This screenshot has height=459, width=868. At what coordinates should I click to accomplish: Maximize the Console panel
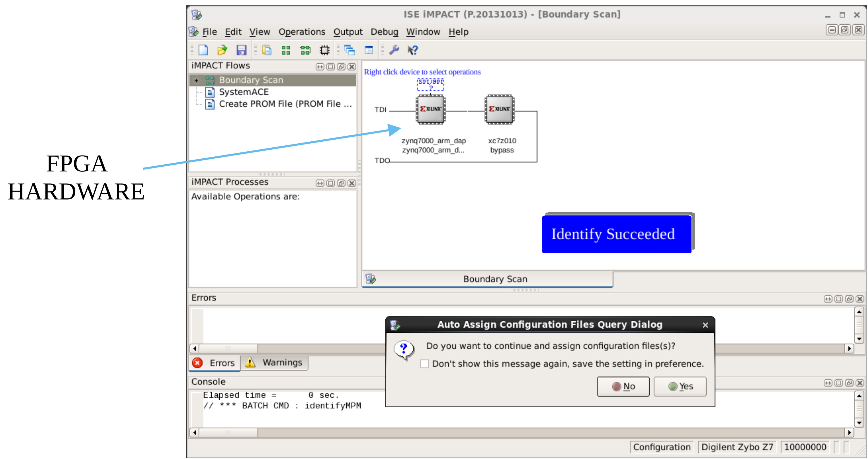(839, 383)
